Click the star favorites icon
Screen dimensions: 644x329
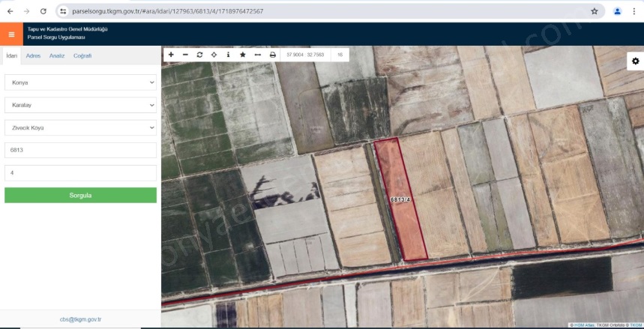pyautogui.click(x=243, y=55)
